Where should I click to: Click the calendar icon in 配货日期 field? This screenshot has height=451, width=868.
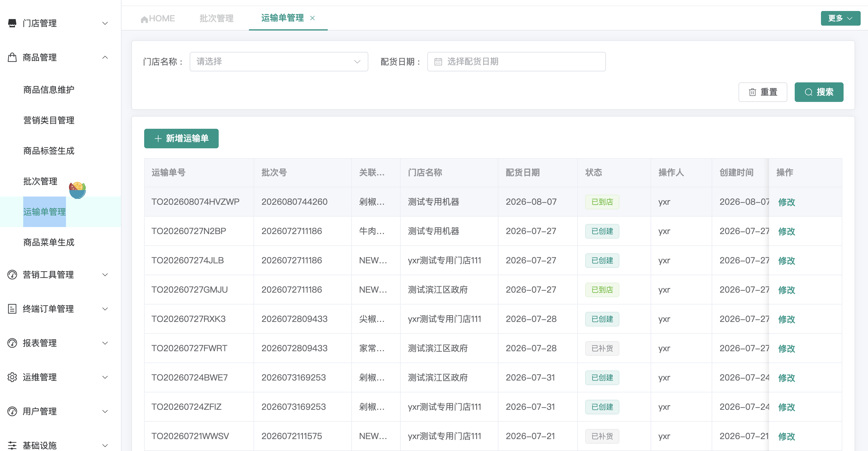click(x=438, y=62)
